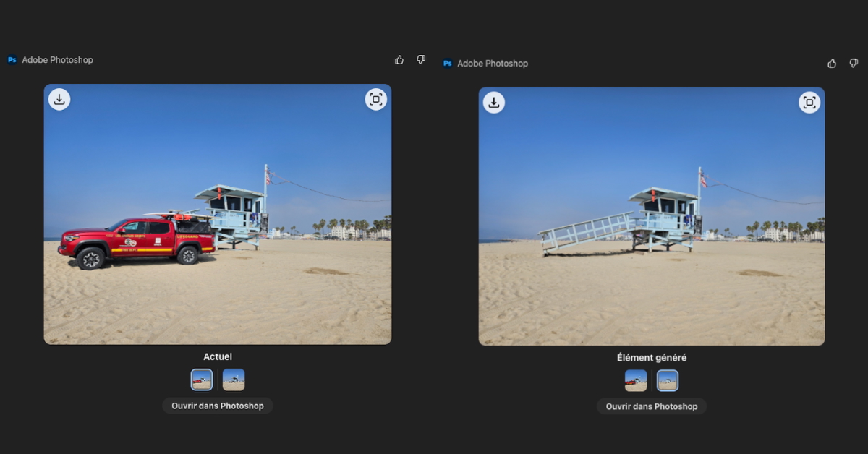Select truck thumbnail under Élément généré
Screen dimensions: 868x454
[x=636, y=380]
